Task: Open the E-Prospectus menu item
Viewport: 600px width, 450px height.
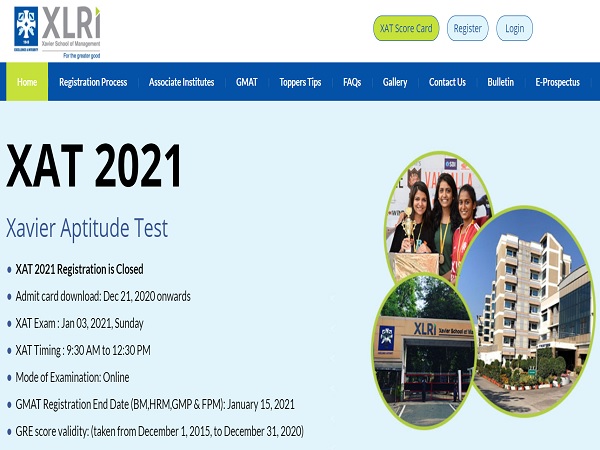Action: (x=558, y=82)
